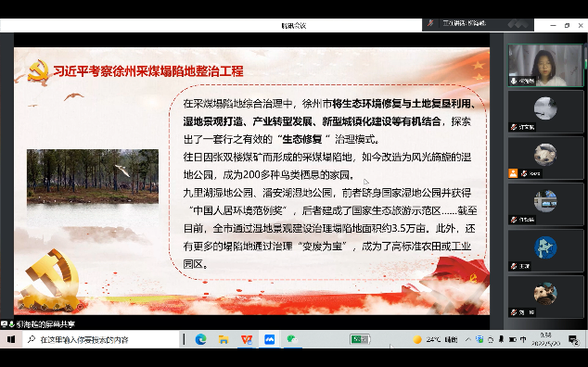Viewport: 588px width, 367px height.
Task: Select the white cat avatar participant
Action: (x=545, y=158)
